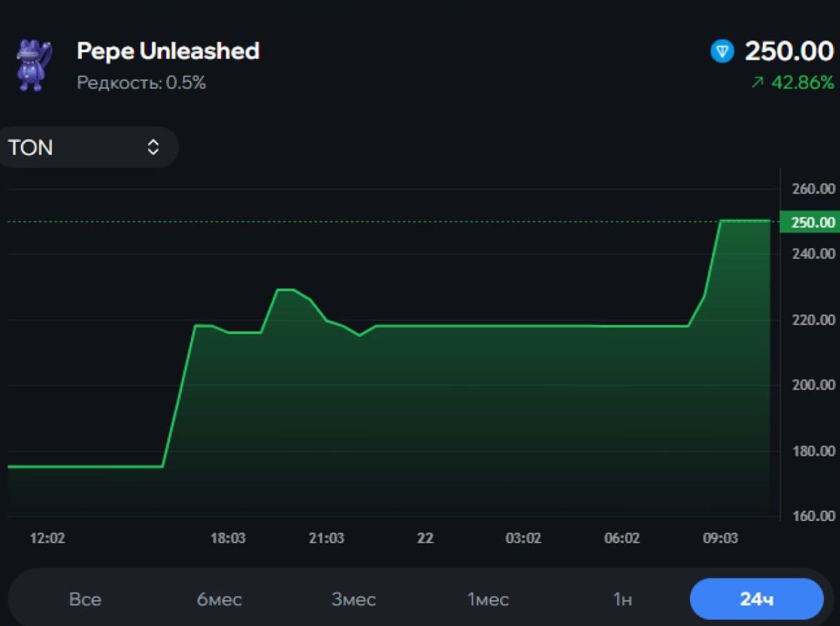
Task: Click the 22 date marker on the time axis
Action: click(x=425, y=538)
